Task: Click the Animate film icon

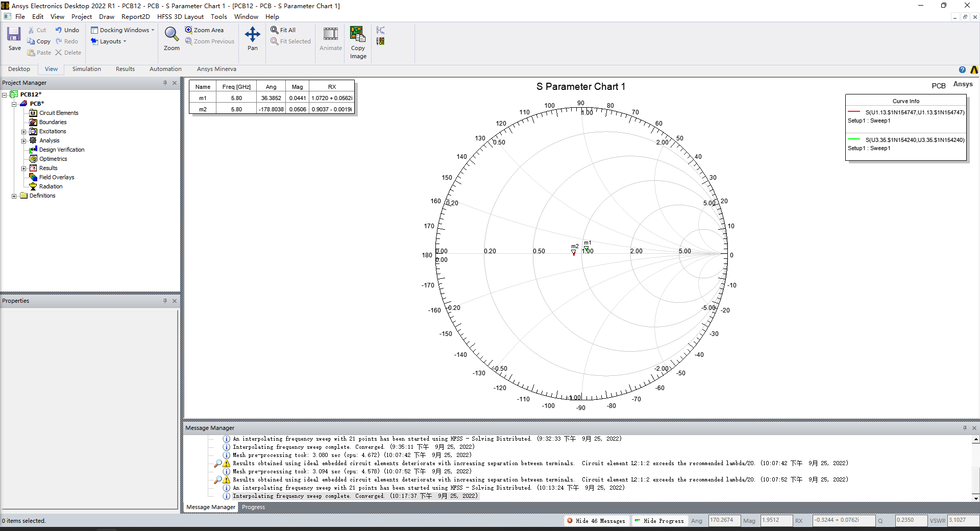Action: [331, 34]
